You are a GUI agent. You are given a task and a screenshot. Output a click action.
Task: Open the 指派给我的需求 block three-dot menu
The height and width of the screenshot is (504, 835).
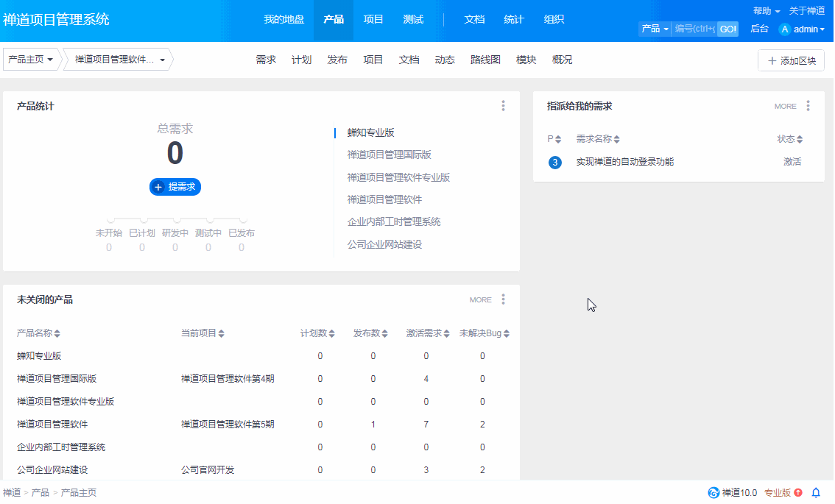tap(808, 106)
